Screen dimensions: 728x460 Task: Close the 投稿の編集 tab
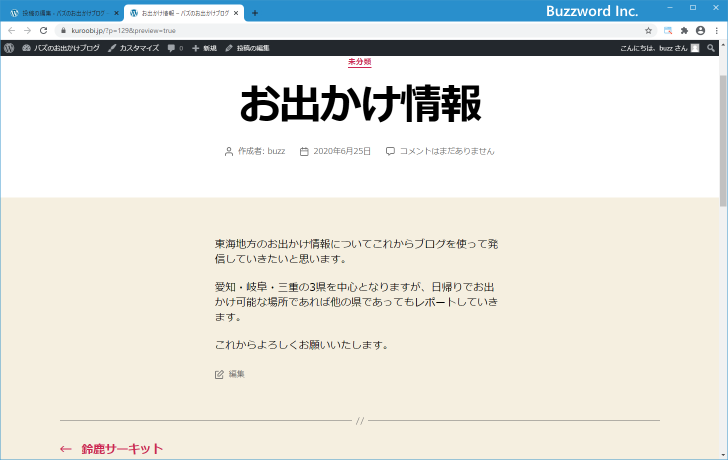(116, 13)
